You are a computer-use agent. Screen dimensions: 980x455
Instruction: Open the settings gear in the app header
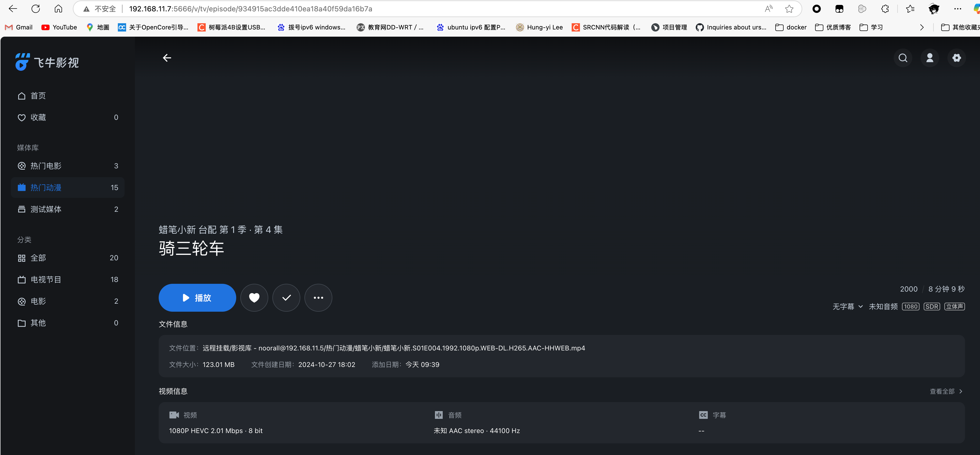[x=956, y=58]
